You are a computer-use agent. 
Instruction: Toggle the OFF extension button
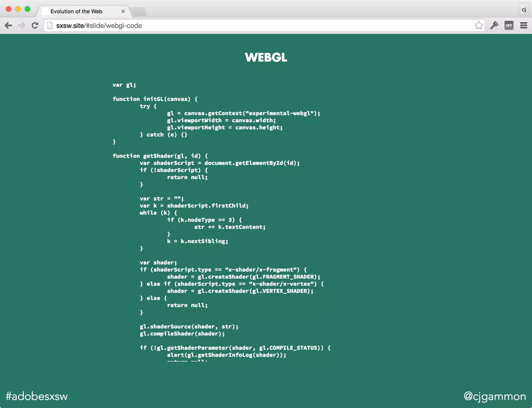tap(509, 25)
